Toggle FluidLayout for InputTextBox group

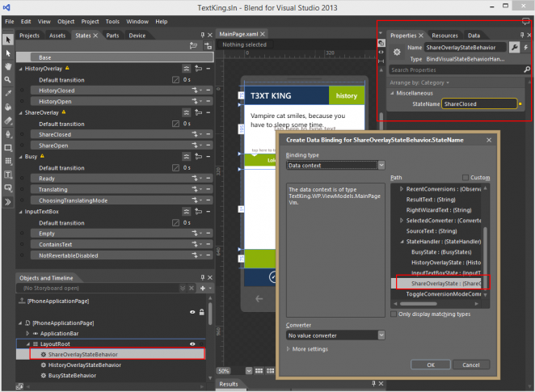click(x=187, y=212)
